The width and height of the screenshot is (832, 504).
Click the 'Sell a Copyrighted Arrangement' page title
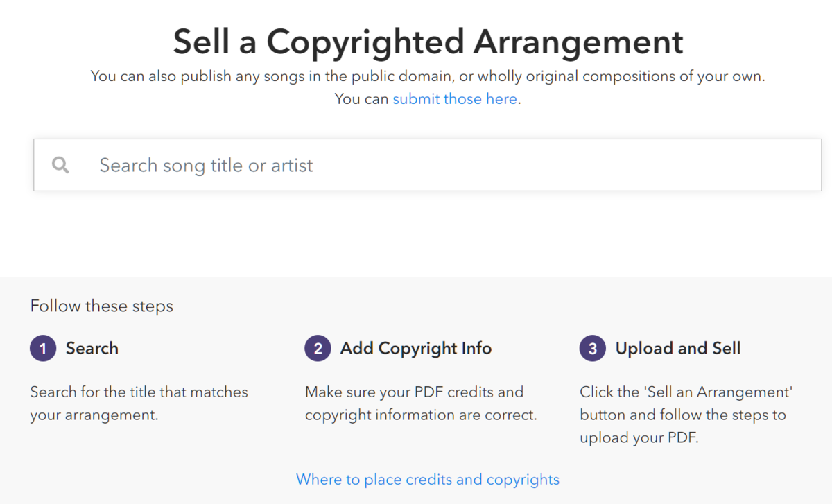[x=428, y=42]
